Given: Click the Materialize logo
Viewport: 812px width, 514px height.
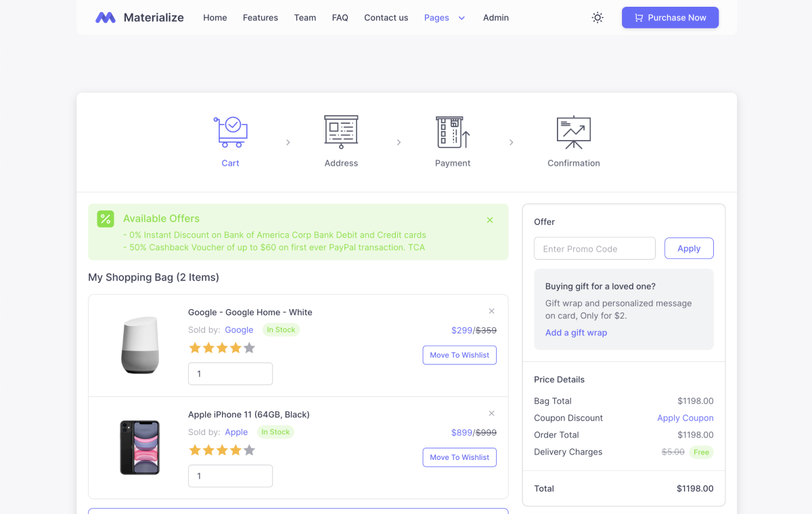Looking at the screenshot, I should [138, 17].
